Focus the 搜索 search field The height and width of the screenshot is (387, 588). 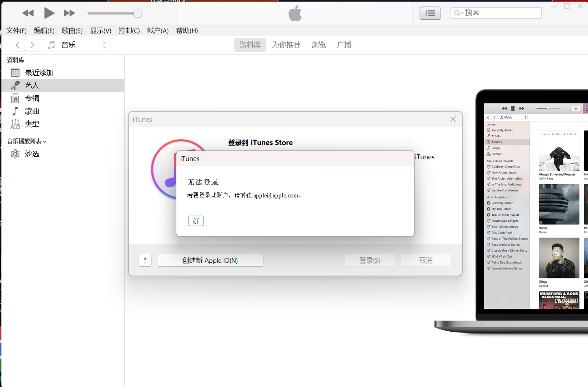click(496, 13)
